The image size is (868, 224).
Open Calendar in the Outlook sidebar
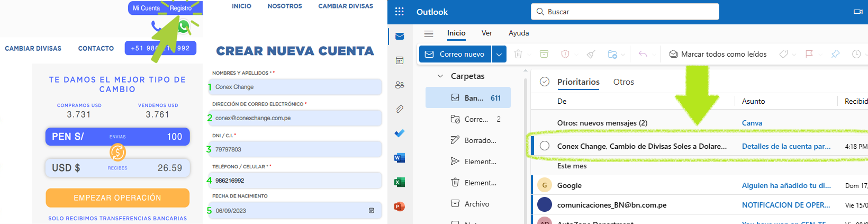click(x=400, y=60)
